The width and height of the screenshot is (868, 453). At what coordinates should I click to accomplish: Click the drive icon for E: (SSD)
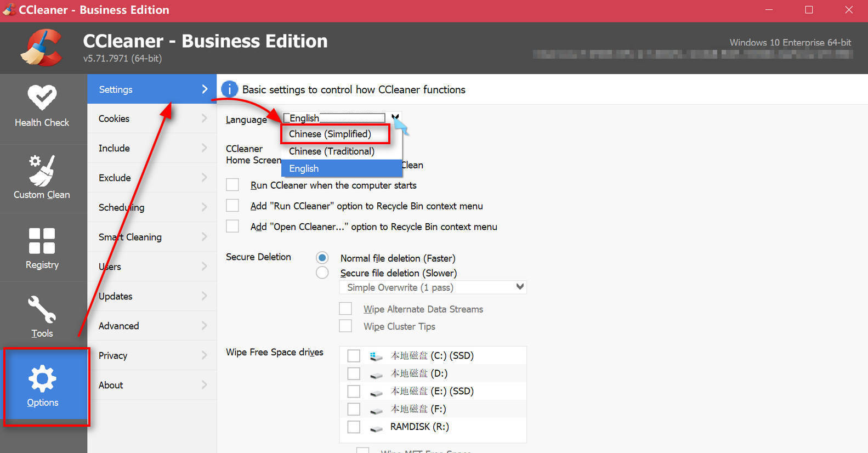tap(376, 393)
